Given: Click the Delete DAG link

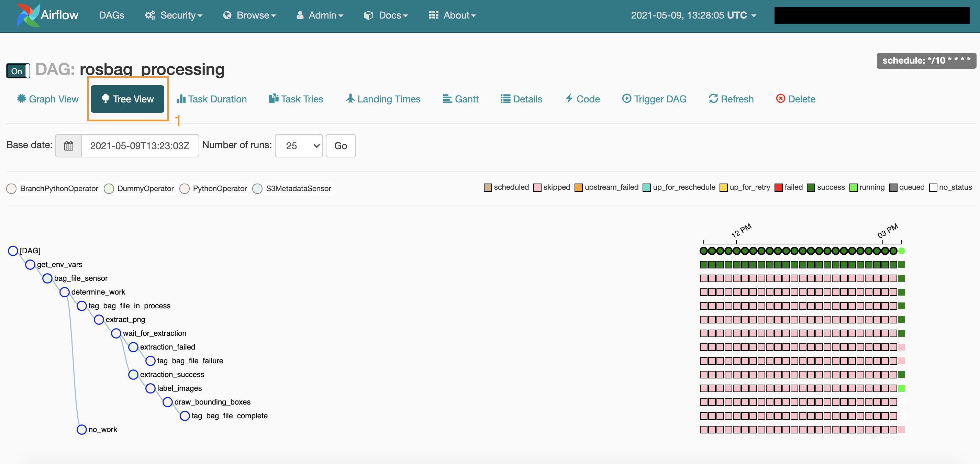Looking at the screenshot, I should [x=795, y=99].
